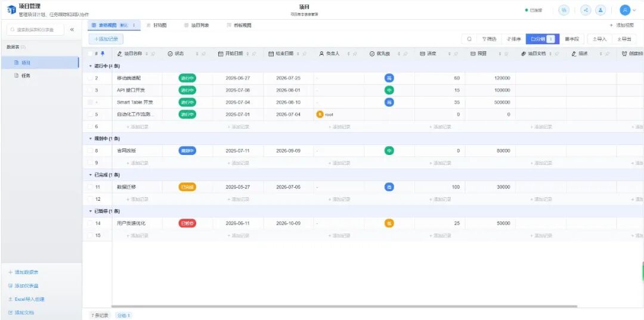The image size is (644, 320).
Task: Collapse the 已暂停 (1 条) group
Action: click(91, 212)
